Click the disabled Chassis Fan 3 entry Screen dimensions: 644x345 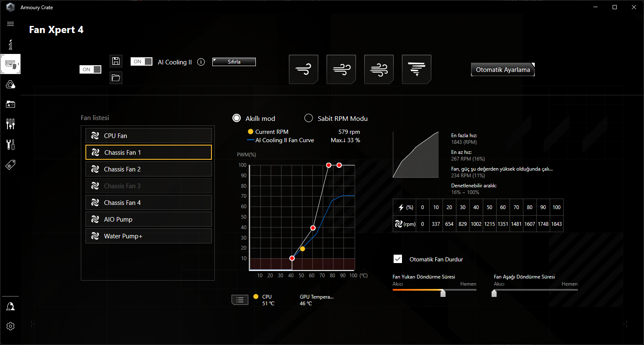[x=149, y=186]
